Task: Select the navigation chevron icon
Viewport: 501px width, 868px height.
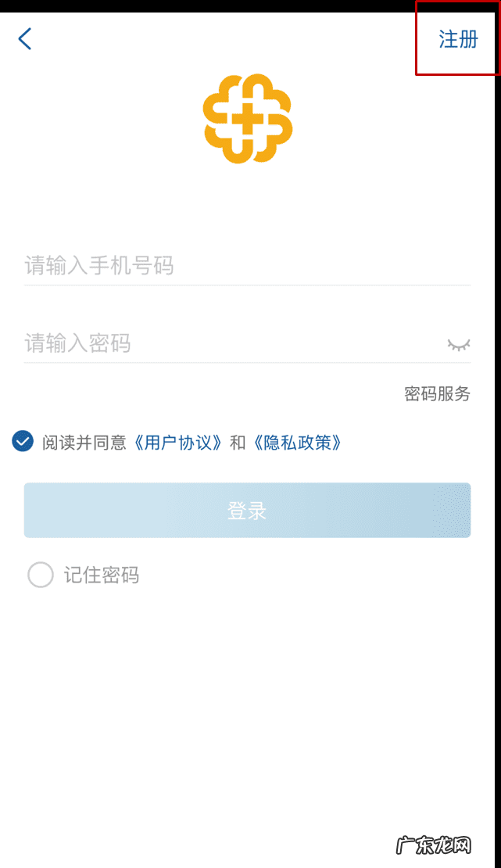Action: coord(23,38)
